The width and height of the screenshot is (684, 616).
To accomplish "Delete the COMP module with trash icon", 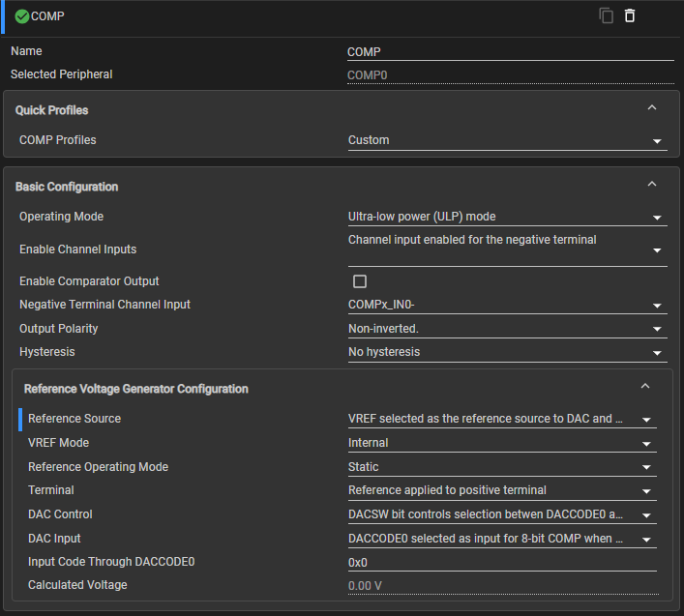I will 630,15.
